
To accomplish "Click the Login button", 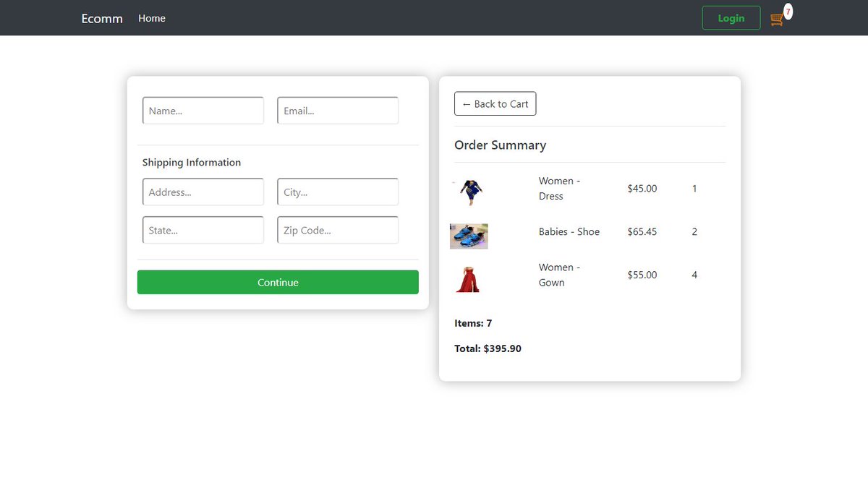I will (731, 18).
